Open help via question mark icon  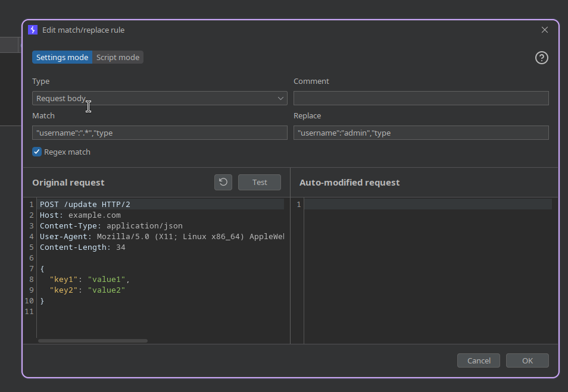pyautogui.click(x=541, y=58)
